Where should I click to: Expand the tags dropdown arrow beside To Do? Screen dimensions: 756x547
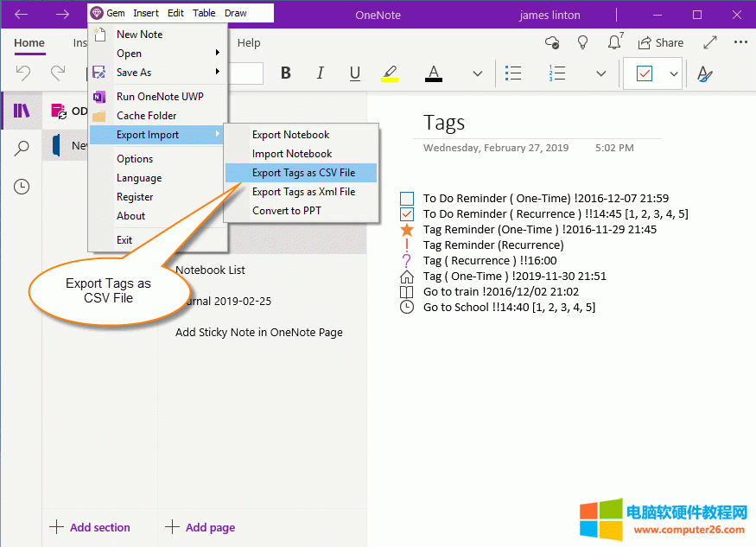(674, 74)
